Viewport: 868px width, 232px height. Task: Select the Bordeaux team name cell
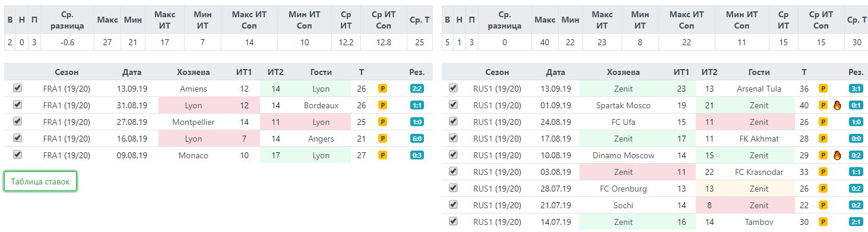click(321, 105)
